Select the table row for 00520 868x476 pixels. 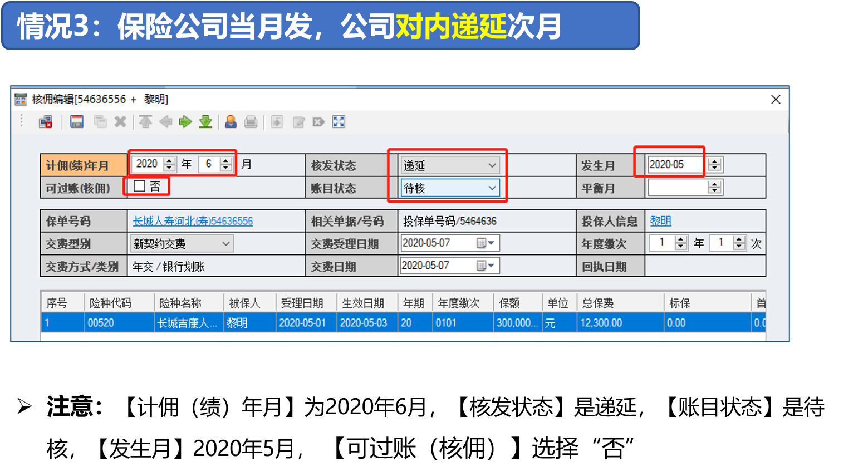(334, 323)
